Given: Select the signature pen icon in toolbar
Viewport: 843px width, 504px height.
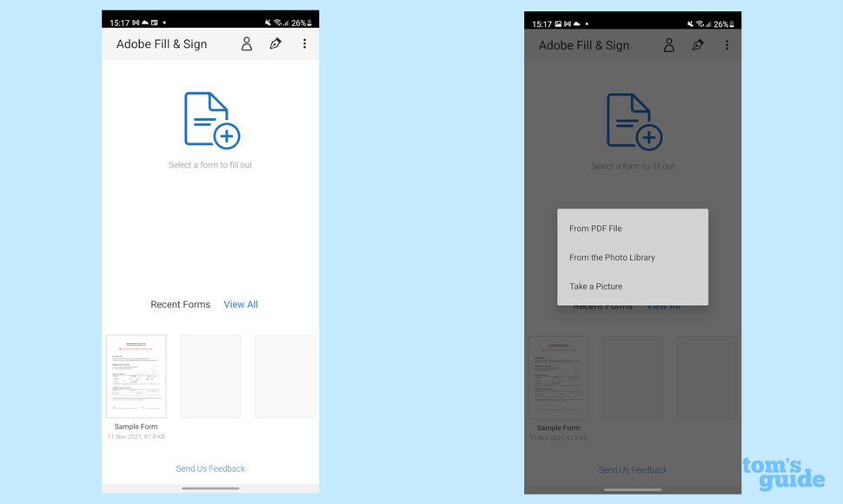Looking at the screenshot, I should point(275,43).
